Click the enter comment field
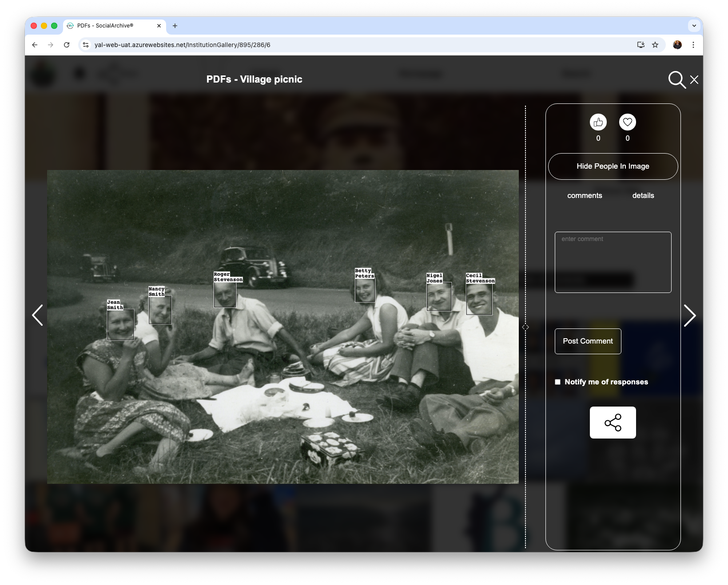Image resolution: width=728 pixels, height=585 pixels. [613, 262]
